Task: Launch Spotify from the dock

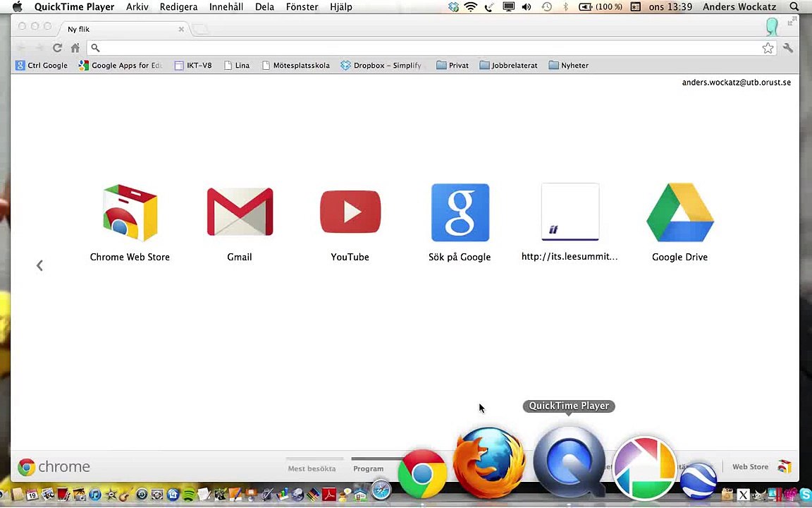Action: [188, 495]
